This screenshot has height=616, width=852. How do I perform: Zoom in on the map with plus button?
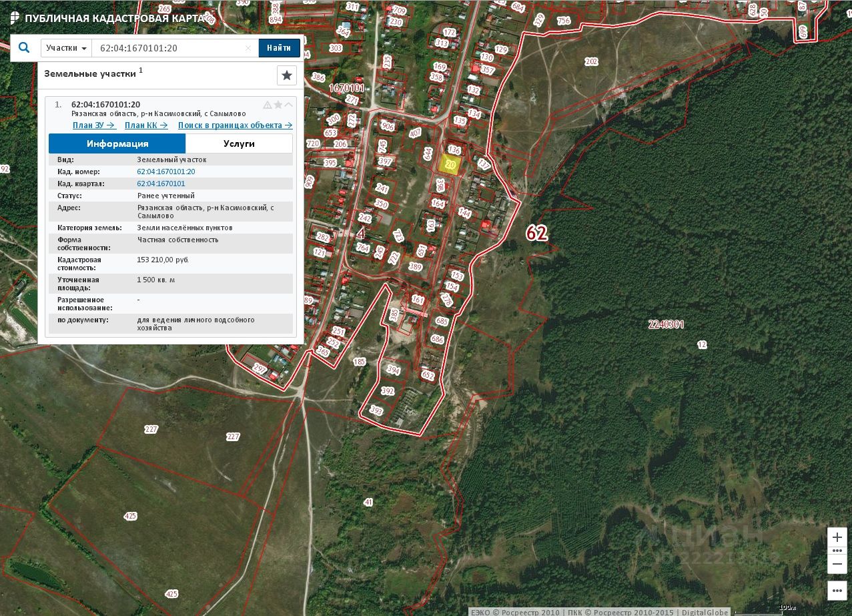tap(837, 538)
